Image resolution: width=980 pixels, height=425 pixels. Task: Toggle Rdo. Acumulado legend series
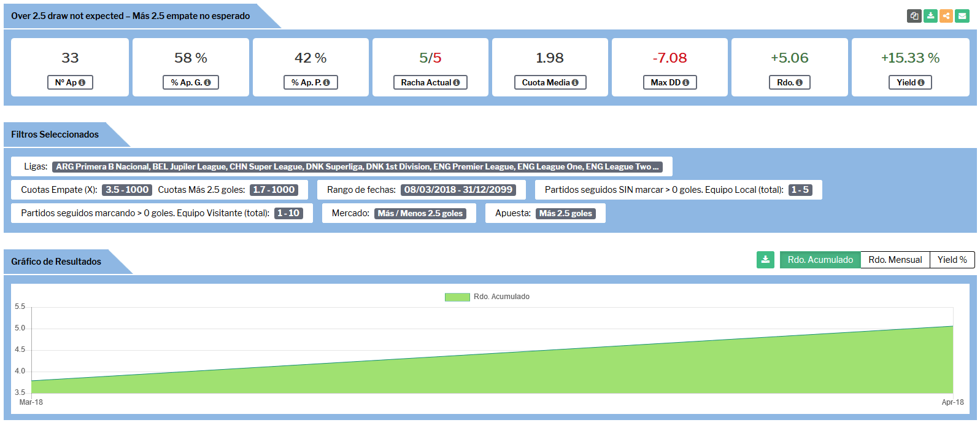coord(501,297)
